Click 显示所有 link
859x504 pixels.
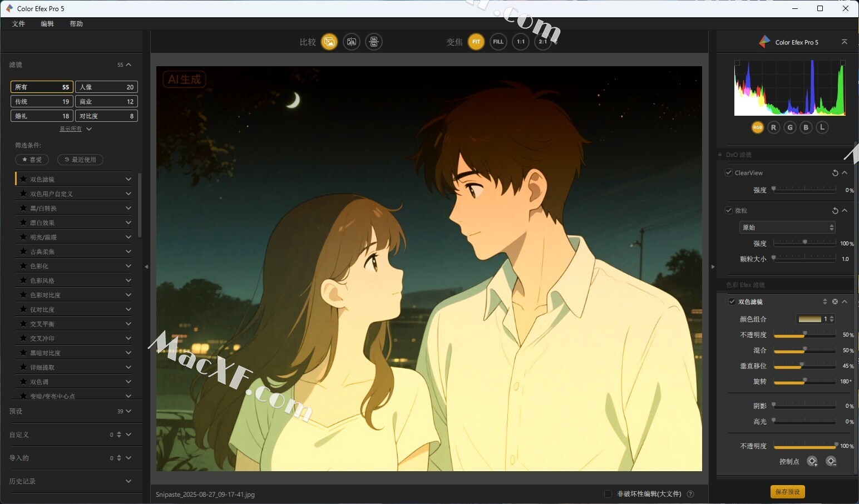click(71, 129)
